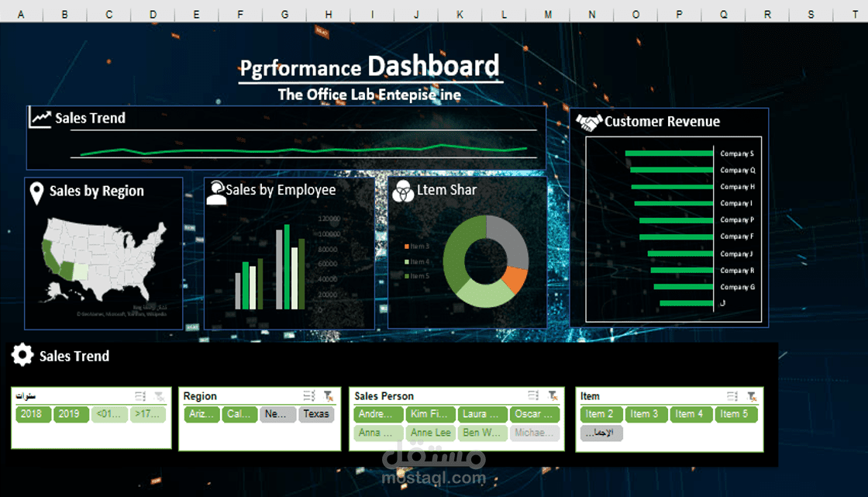Select column A header
The image size is (868, 497).
pos(21,15)
